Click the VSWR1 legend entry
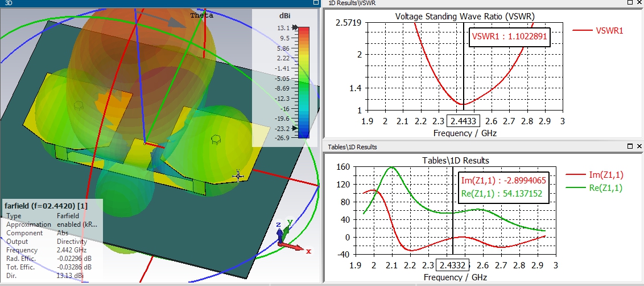644x286 pixels. pyautogui.click(x=598, y=30)
